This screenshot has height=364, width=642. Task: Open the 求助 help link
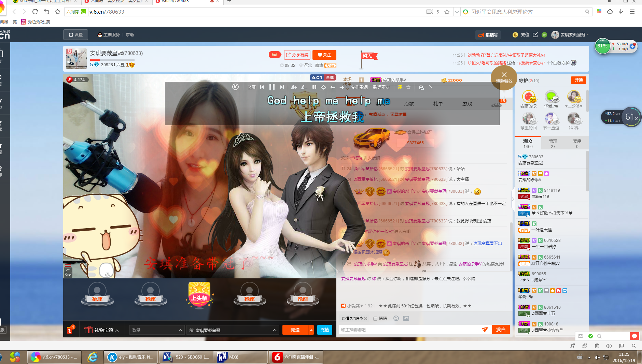point(130,35)
